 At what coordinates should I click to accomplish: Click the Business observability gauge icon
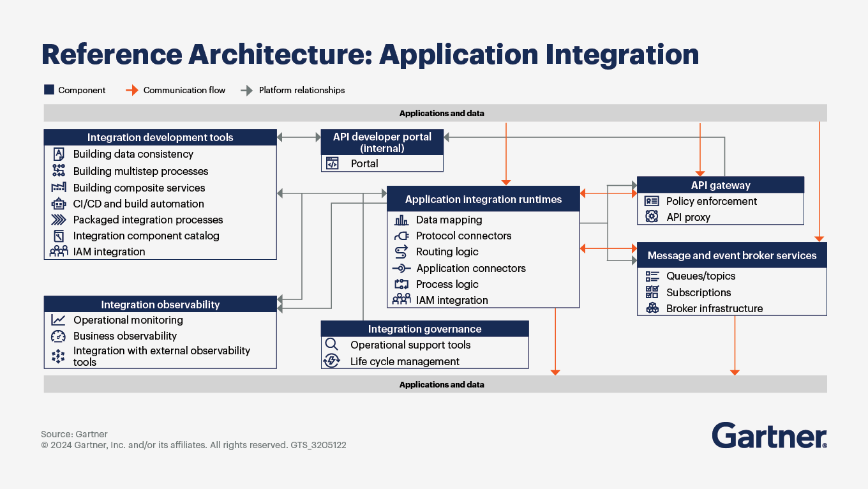point(59,336)
